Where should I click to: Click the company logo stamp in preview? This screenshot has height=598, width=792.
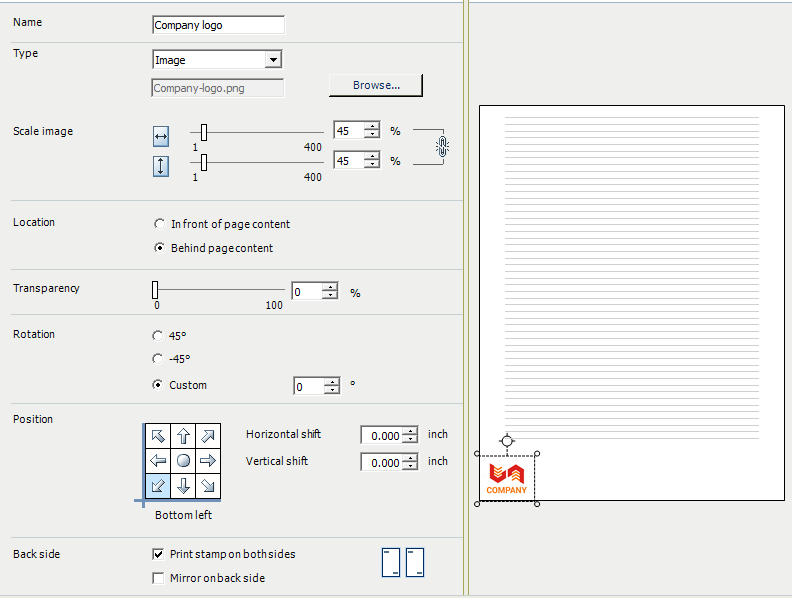(507, 479)
